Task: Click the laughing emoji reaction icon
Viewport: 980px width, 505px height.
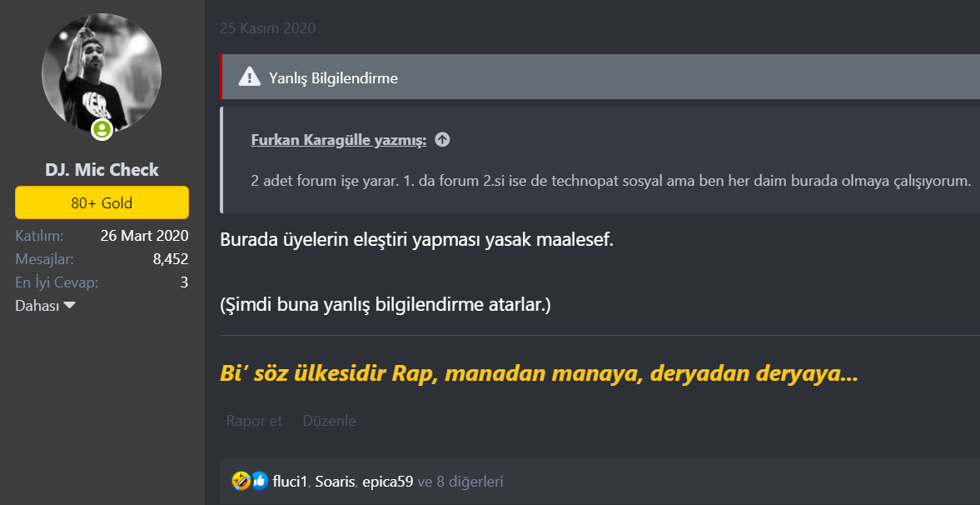Action: click(x=242, y=481)
